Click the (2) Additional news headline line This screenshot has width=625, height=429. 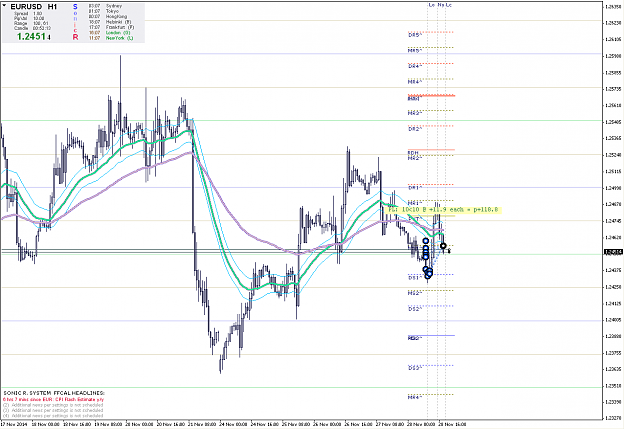(x=53, y=405)
